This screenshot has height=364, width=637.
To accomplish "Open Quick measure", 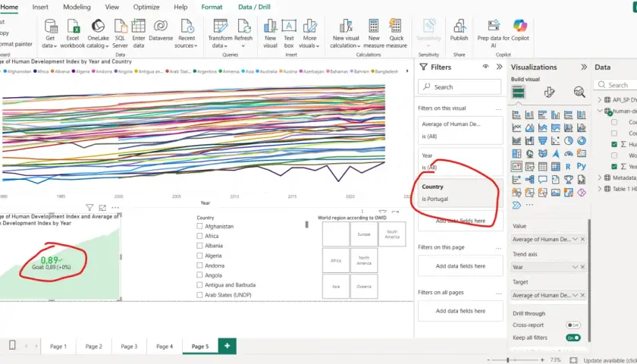I will tap(397, 34).
